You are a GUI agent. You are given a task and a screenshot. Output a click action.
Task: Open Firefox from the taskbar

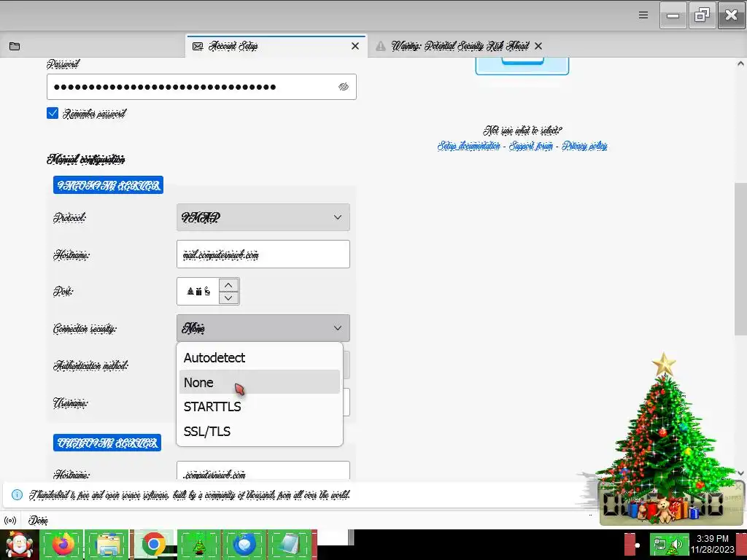click(x=63, y=544)
